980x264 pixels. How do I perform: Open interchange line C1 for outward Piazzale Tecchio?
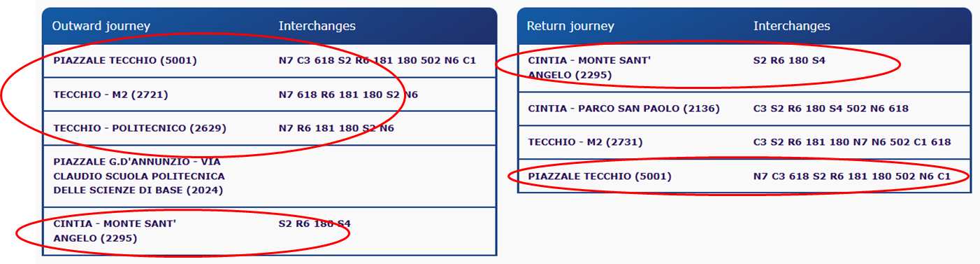(x=469, y=61)
